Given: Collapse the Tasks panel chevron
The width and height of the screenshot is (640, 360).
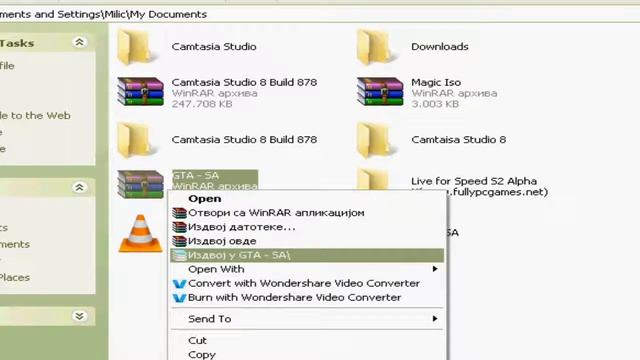Looking at the screenshot, I should pos(79,42).
